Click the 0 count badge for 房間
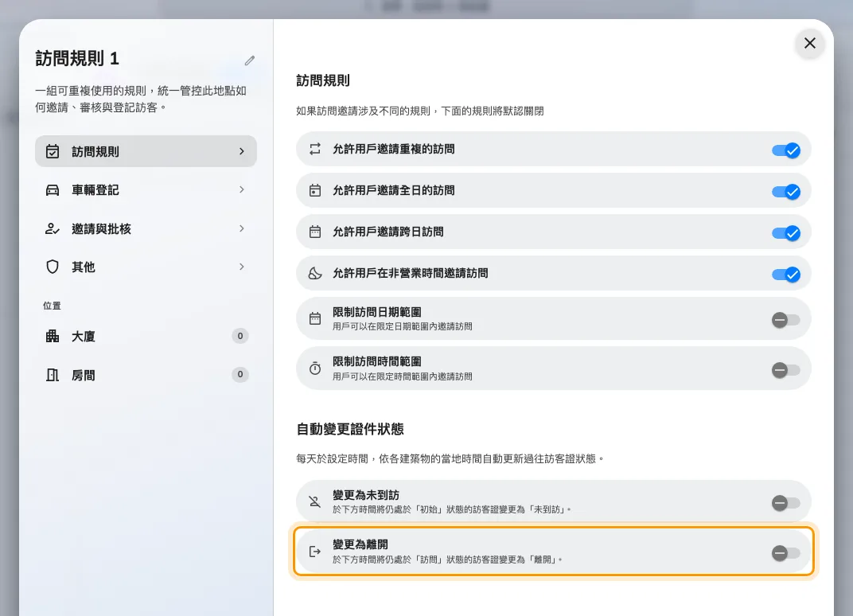853x616 pixels. click(240, 374)
